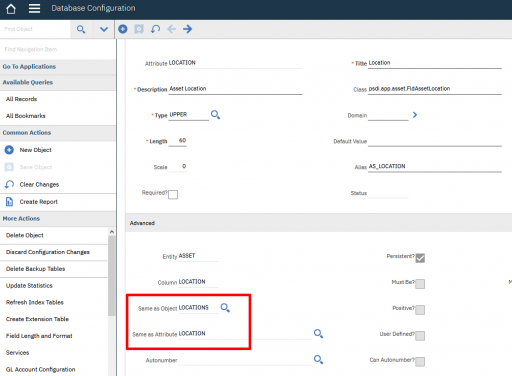512x376 pixels.
Task: Click the Attribute field LOCATION
Action: pyautogui.click(x=235, y=63)
